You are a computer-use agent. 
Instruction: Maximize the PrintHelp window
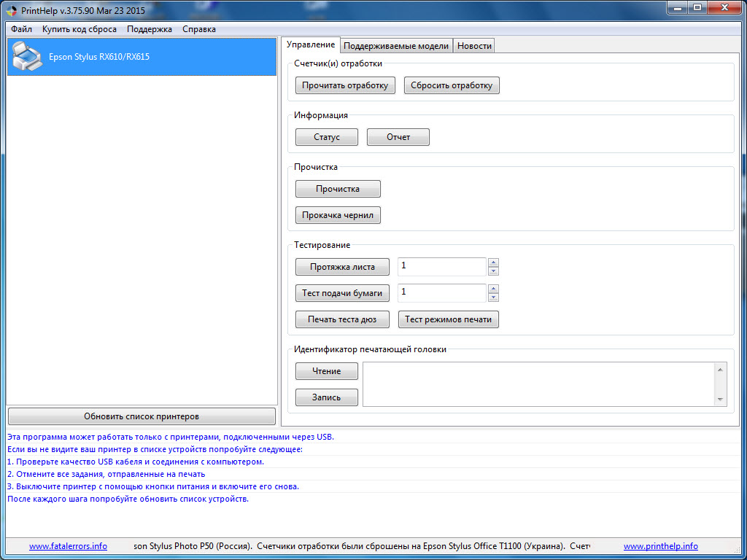click(x=697, y=7)
